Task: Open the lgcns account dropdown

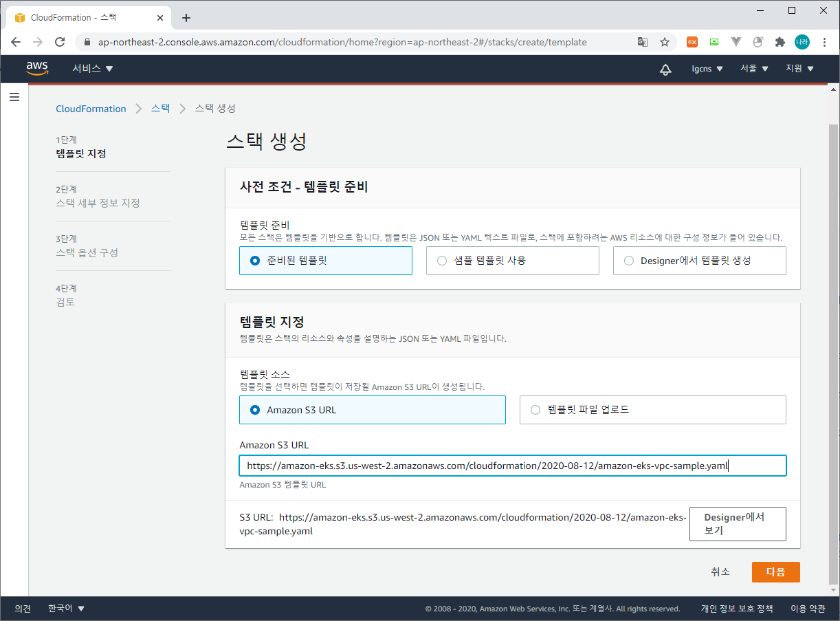Action: [707, 69]
